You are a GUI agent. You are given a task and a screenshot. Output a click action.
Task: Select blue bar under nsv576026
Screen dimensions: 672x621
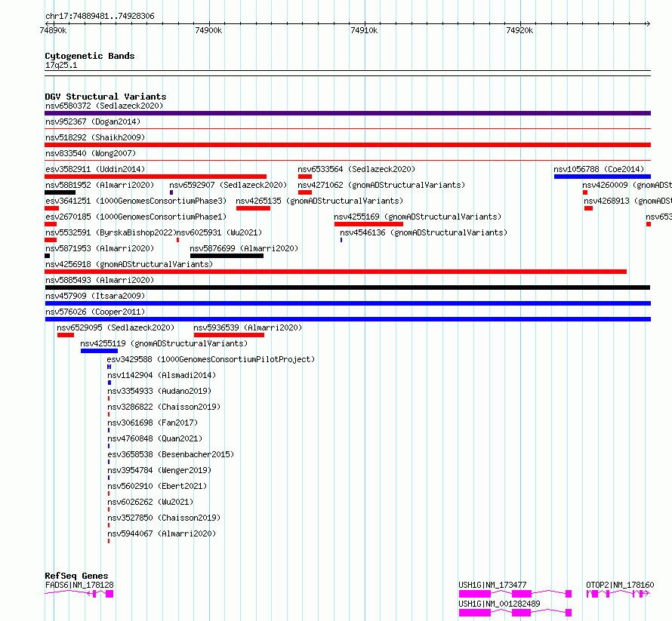pyautogui.click(x=347, y=319)
